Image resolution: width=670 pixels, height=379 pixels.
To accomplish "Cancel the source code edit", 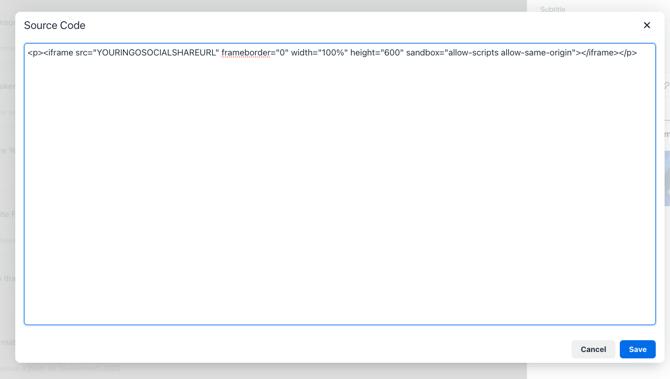I will coord(593,349).
